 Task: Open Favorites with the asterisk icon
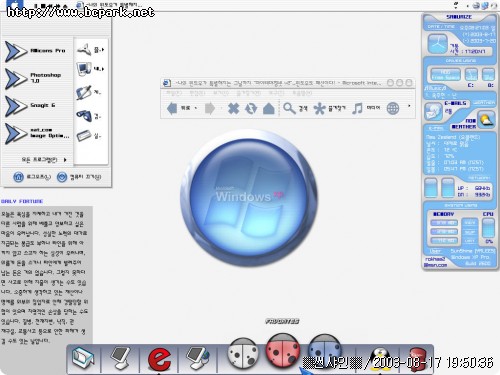point(319,109)
